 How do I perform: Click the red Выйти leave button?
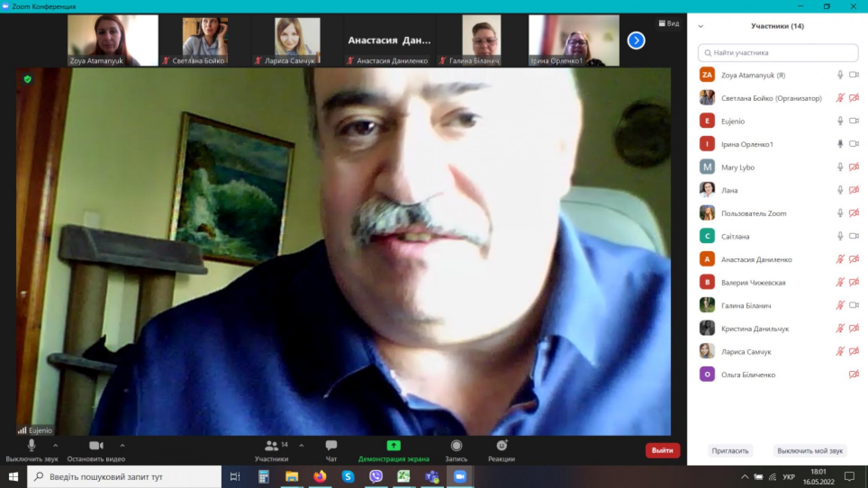(x=662, y=450)
